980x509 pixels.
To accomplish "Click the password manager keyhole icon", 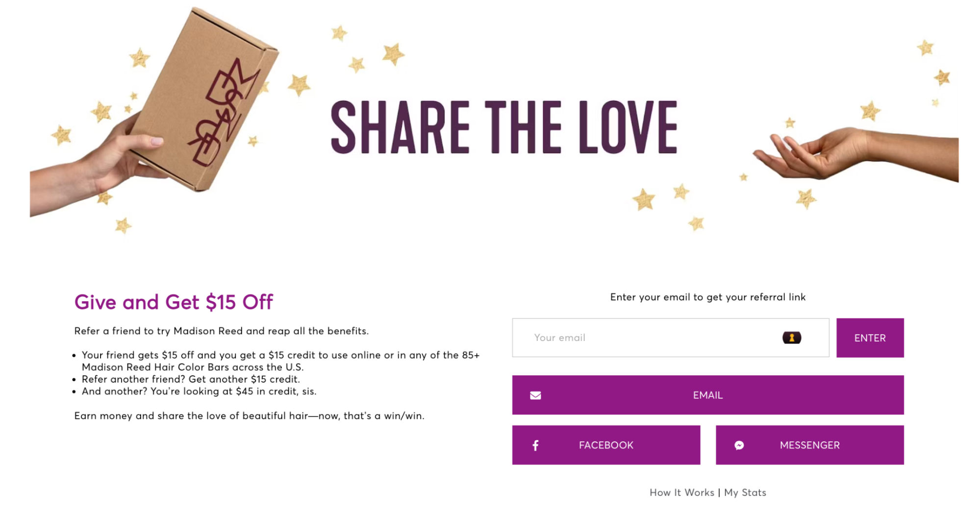I will tap(791, 338).
